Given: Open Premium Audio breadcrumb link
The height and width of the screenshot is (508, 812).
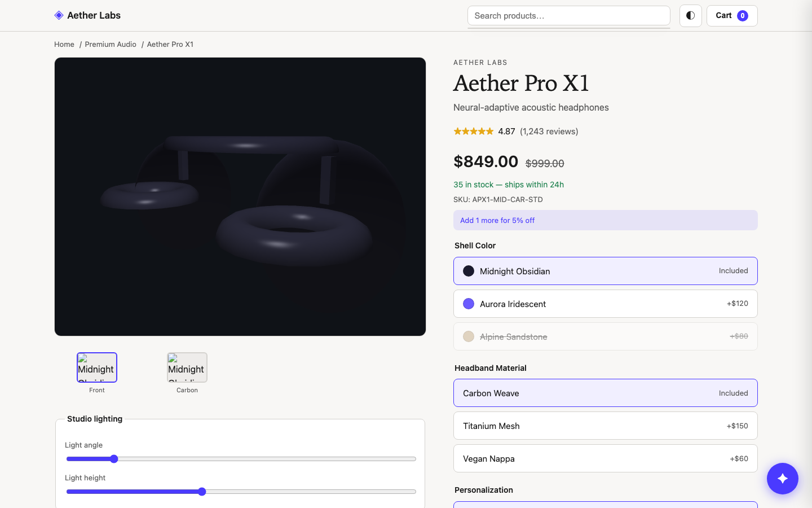Looking at the screenshot, I should 111,45.
